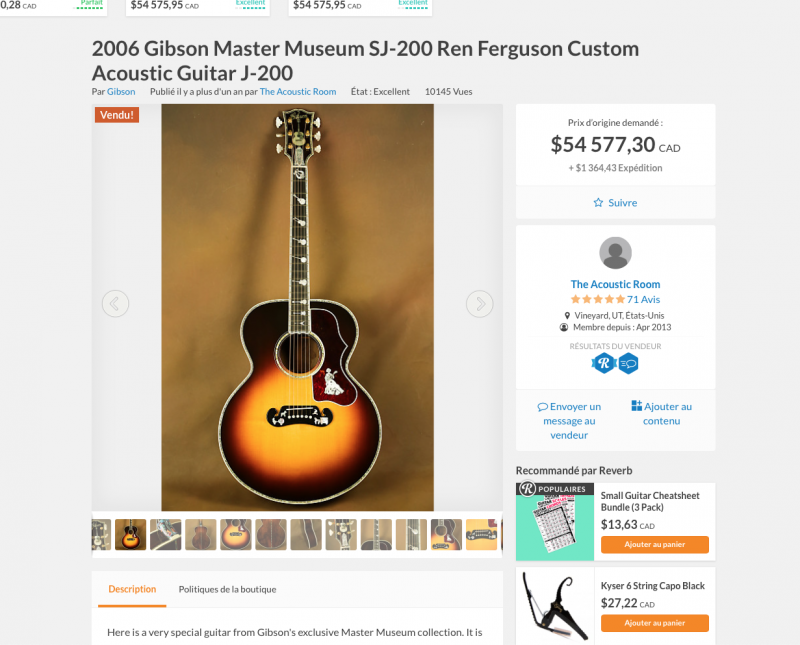Viewport: 800px width, 645px height.
Task: Click the star icon beside Suivre
Action: (598, 203)
